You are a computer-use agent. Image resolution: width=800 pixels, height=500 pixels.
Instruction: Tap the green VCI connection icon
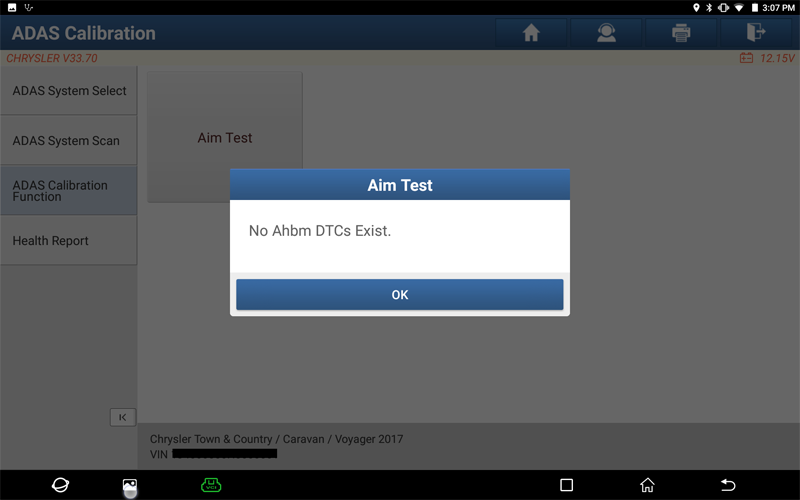point(211,485)
